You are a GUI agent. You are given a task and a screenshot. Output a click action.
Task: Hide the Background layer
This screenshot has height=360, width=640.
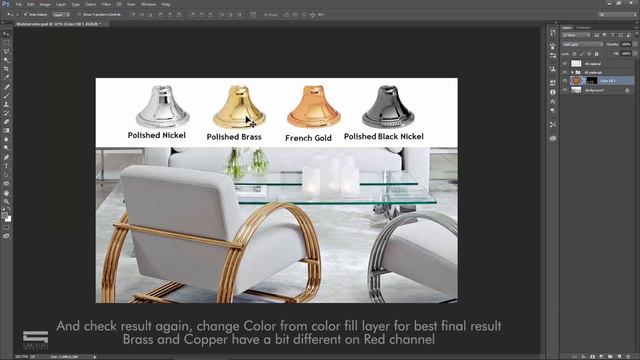pyautogui.click(x=565, y=90)
